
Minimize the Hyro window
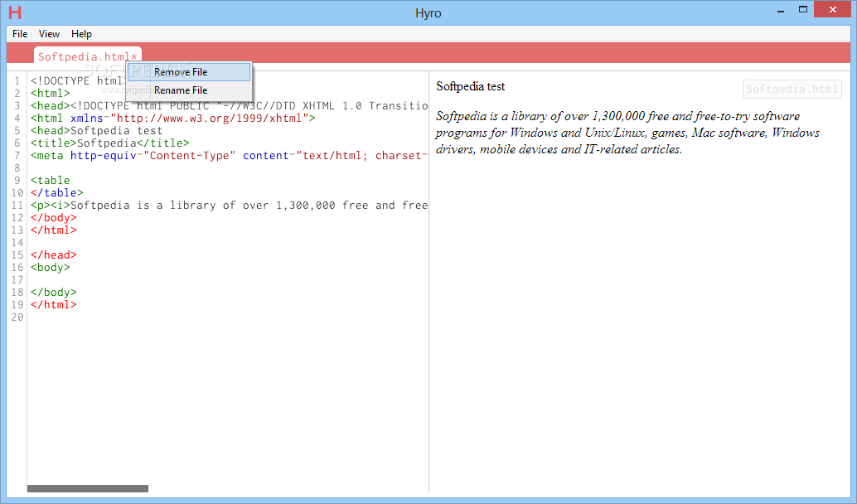pos(781,10)
